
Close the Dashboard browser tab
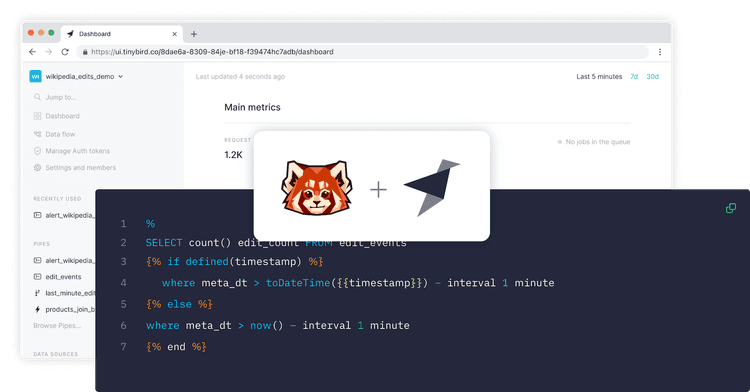click(x=175, y=34)
